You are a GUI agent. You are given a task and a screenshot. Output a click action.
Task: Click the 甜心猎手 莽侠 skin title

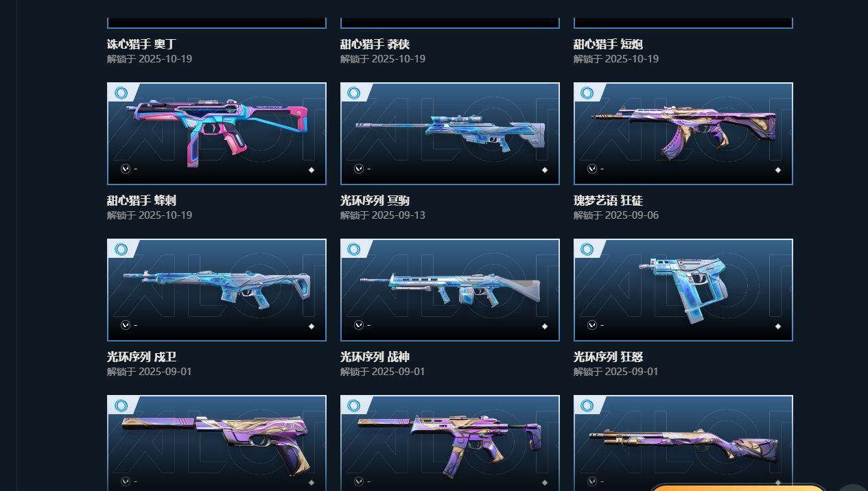(375, 44)
